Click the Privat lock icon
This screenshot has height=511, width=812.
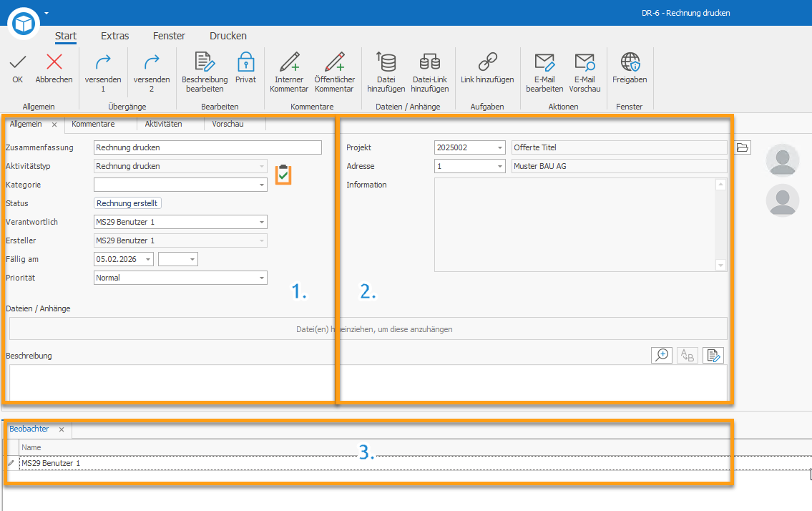point(245,62)
